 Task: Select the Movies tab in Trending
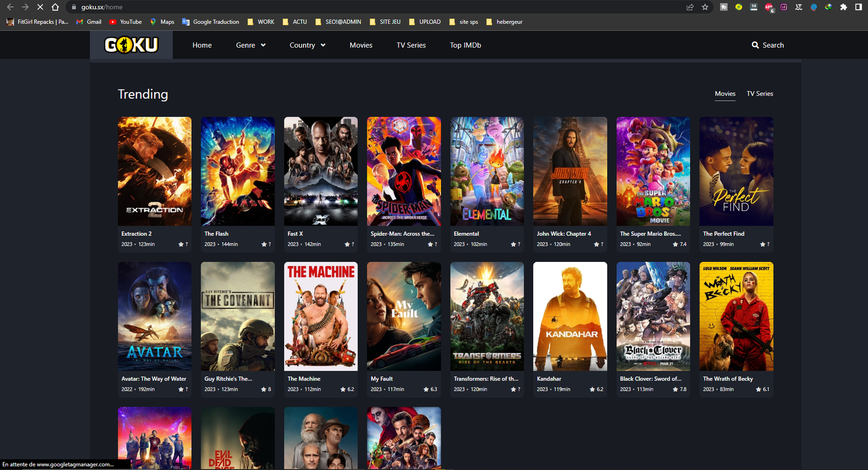click(x=725, y=94)
